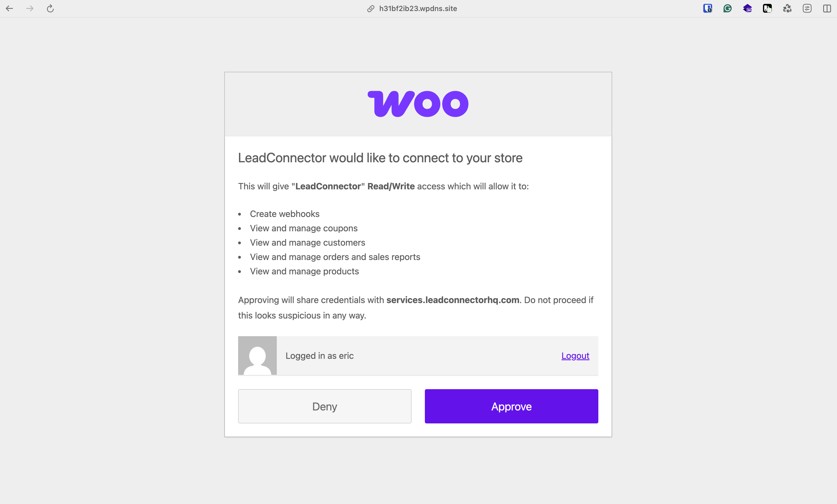Click the h31bf2ib23.wpdns.site address field
837x504 pixels.
point(418,9)
